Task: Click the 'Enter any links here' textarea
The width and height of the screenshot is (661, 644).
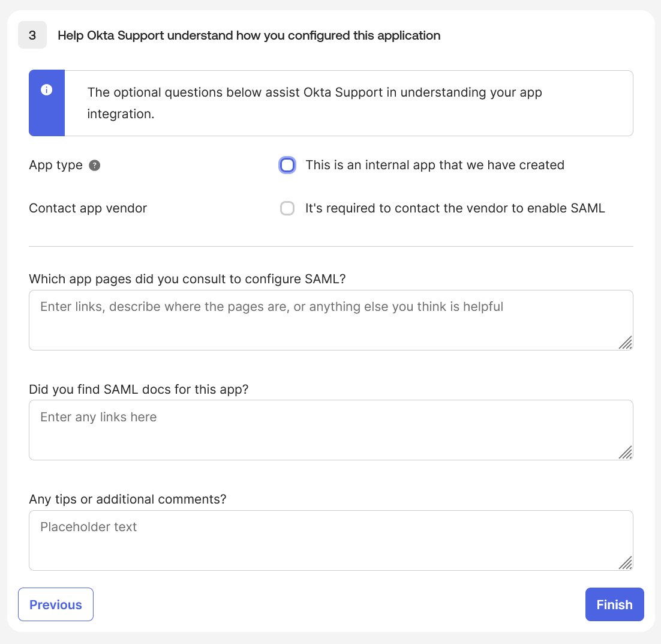Action: click(x=330, y=430)
